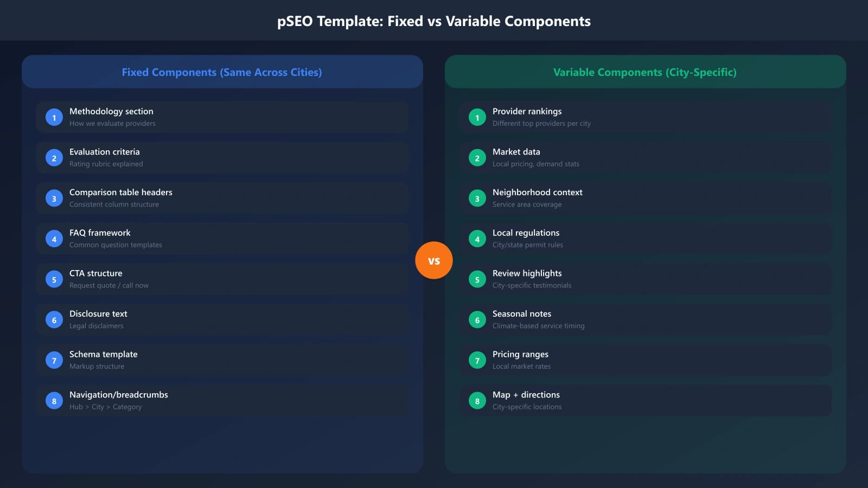Click the number 1 badge next to Methodology section
This screenshot has height=488, width=868.
(54, 117)
